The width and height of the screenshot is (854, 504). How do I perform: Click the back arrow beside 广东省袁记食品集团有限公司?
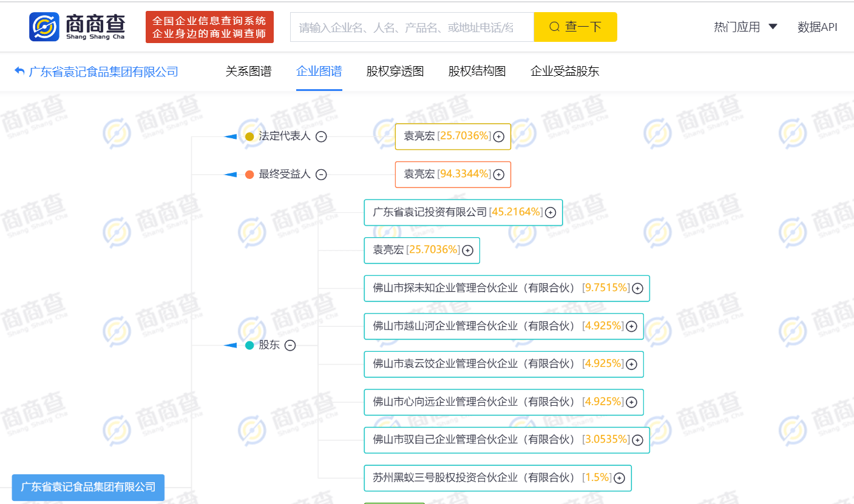click(19, 72)
